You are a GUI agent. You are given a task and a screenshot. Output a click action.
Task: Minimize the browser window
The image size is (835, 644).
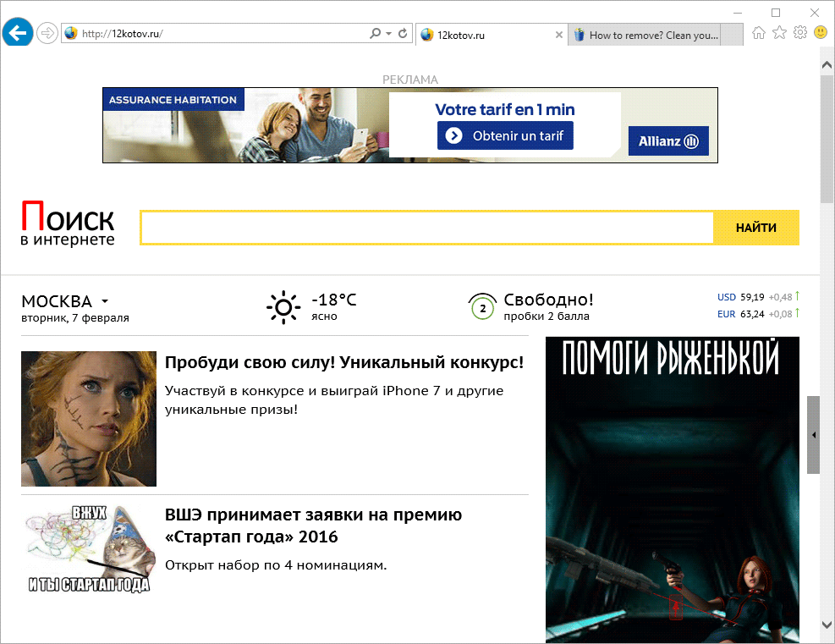coord(738,13)
